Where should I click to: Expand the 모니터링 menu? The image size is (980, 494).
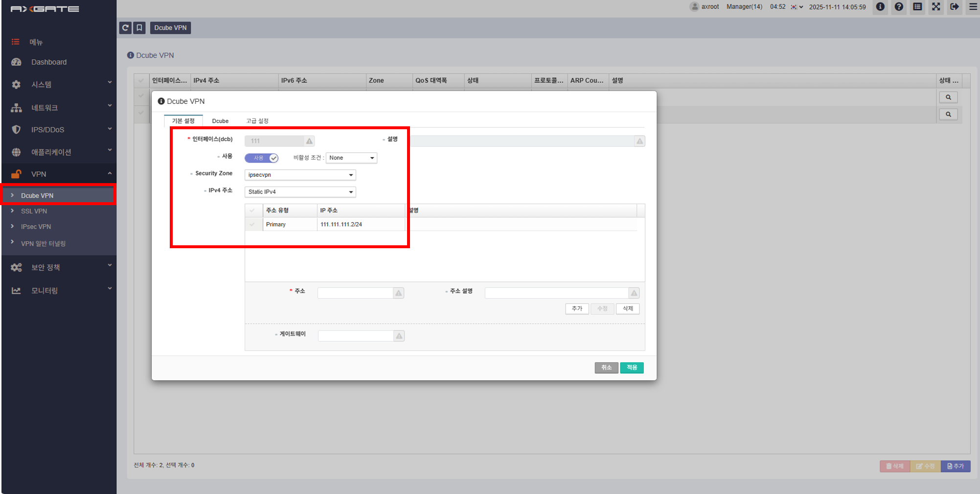(59, 290)
